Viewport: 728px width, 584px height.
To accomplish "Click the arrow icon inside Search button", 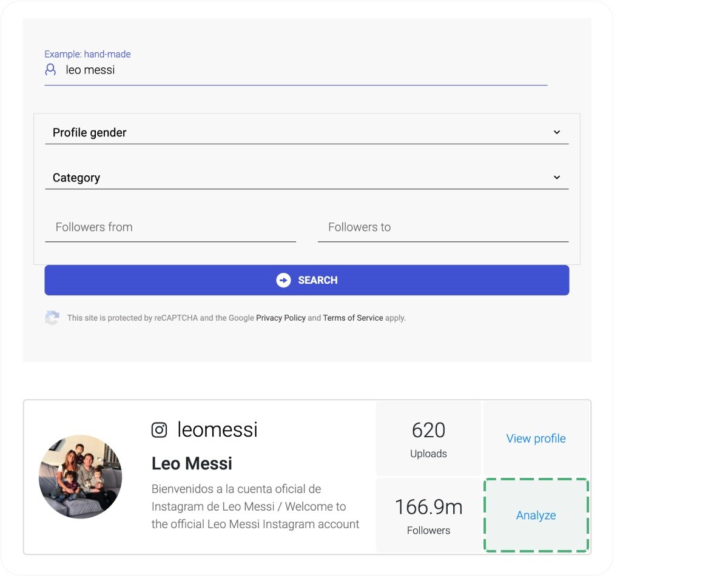I will point(283,280).
